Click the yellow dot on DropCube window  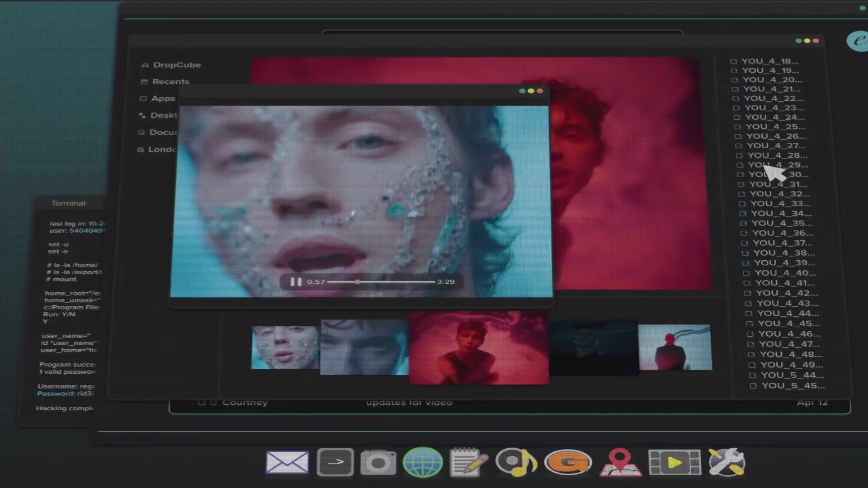click(x=807, y=41)
